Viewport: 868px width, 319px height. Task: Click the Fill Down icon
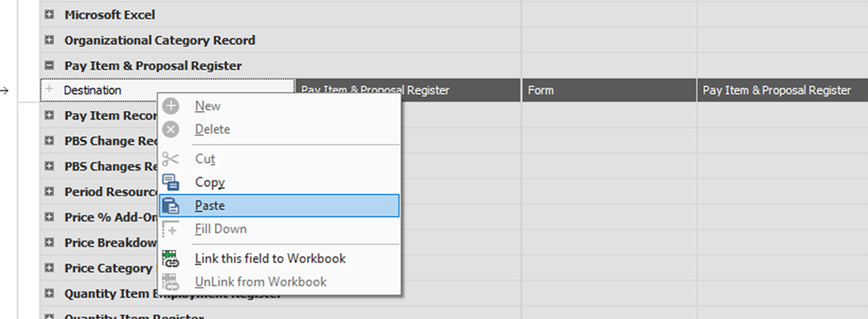(171, 229)
